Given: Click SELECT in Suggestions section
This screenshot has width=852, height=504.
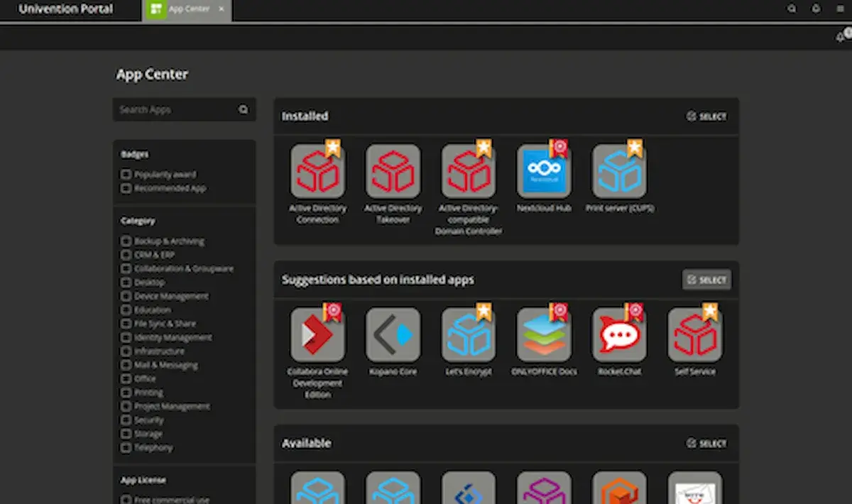Looking at the screenshot, I should click(706, 280).
